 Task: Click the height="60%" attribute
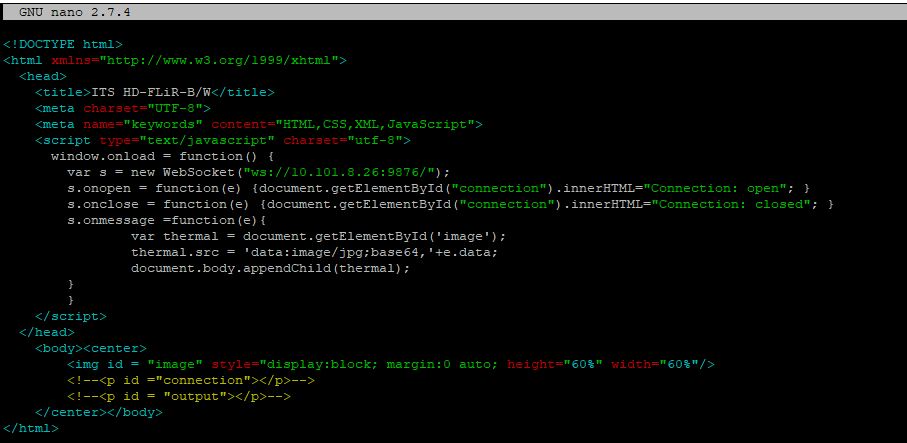(554, 364)
